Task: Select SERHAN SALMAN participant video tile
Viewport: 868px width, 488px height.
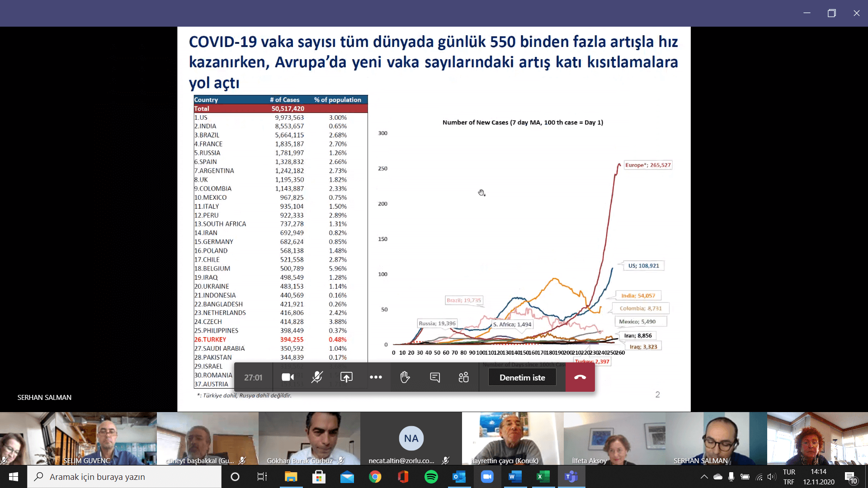Action: coord(716,438)
